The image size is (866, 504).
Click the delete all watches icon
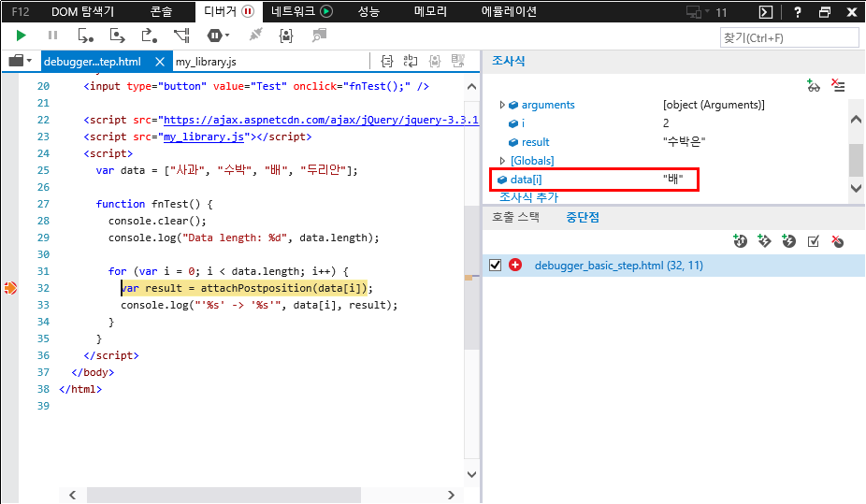(838, 86)
